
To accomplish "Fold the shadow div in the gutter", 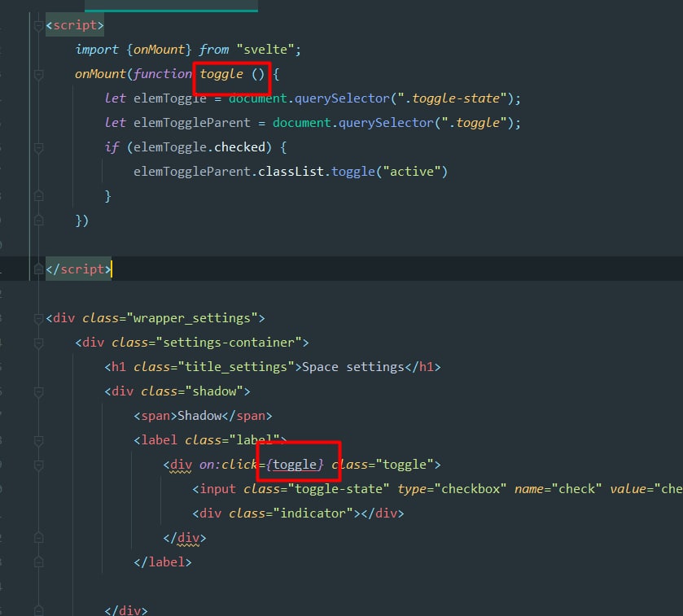I will click(38, 391).
